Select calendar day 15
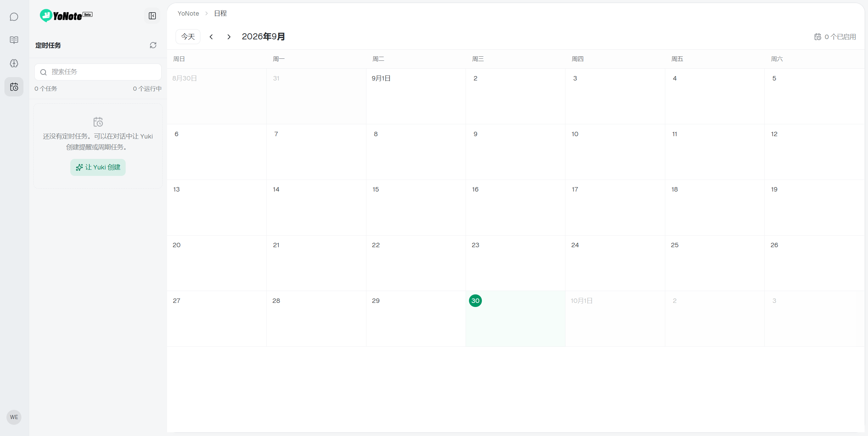 pyautogui.click(x=416, y=207)
